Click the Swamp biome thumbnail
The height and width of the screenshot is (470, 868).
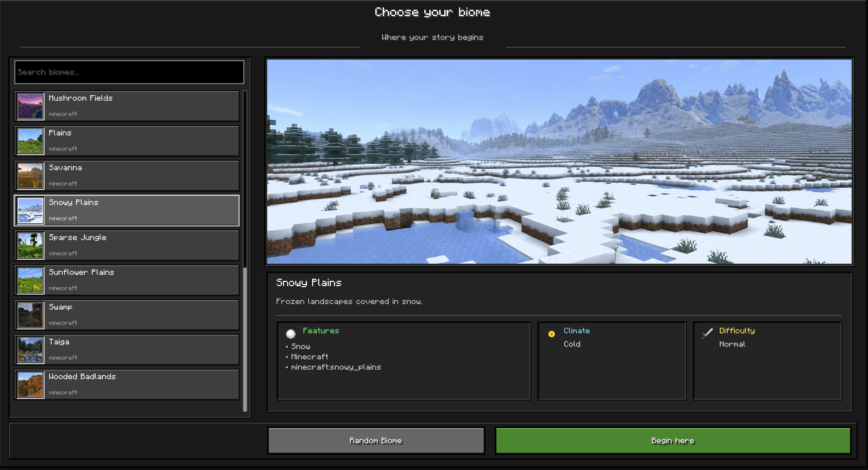[30, 315]
